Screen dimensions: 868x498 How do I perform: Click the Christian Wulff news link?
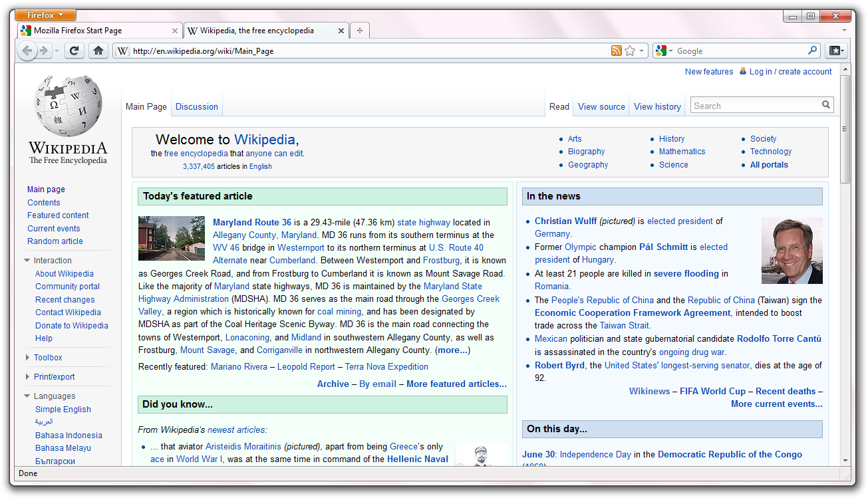point(566,221)
